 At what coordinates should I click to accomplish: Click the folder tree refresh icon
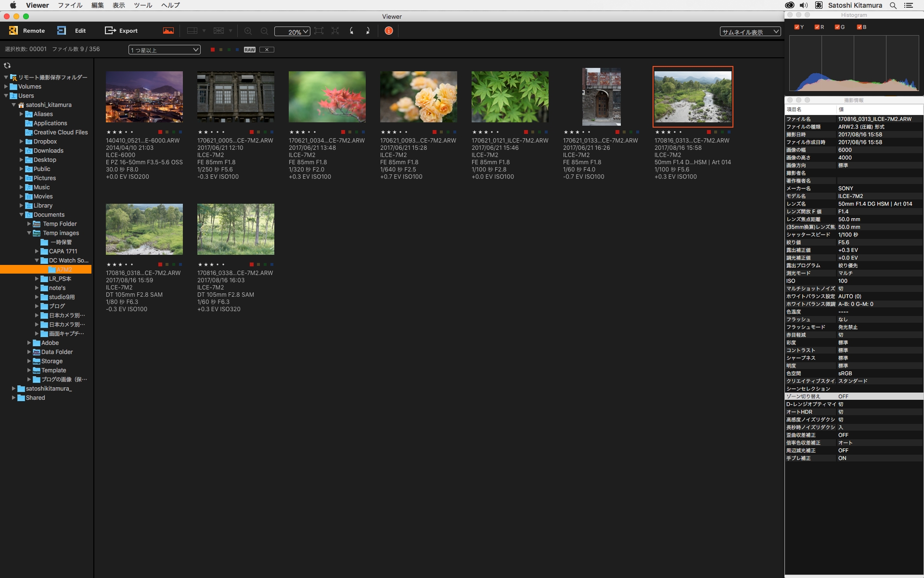(x=7, y=66)
